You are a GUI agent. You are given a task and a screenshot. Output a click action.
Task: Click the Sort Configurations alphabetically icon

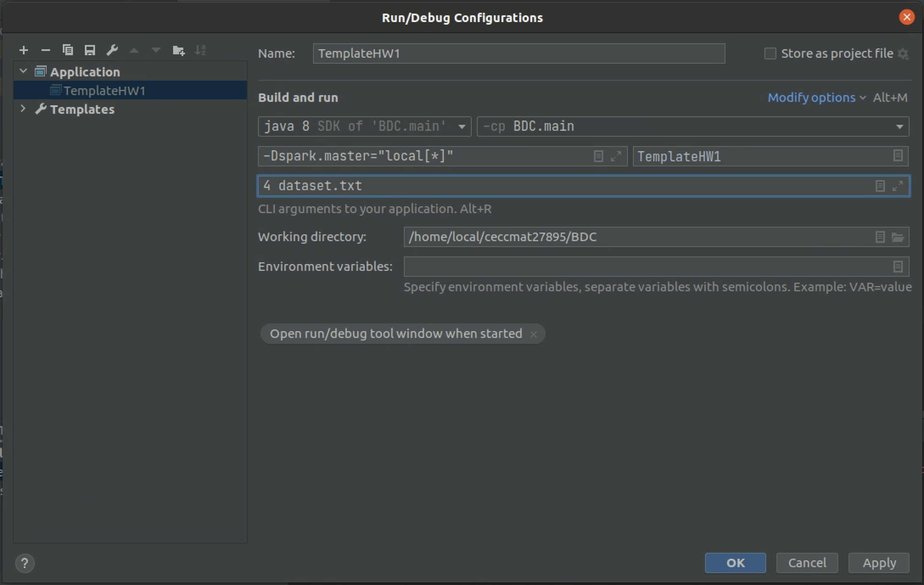pos(200,51)
